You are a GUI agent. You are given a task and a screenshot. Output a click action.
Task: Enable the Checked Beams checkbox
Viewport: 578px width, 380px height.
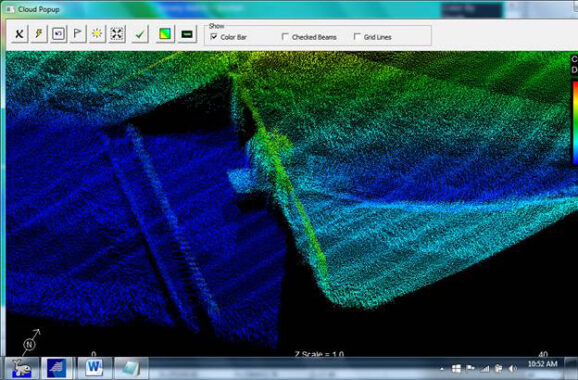click(x=285, y=36)
